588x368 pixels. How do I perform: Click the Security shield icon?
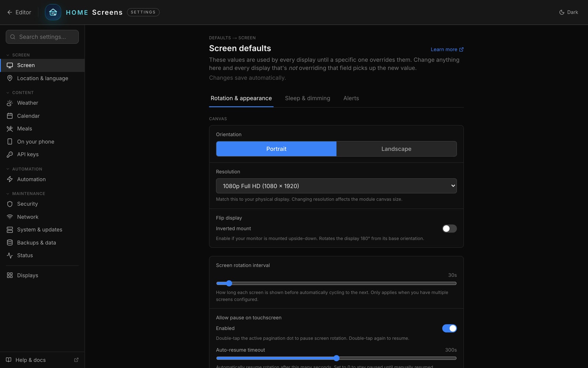(x=10, y=204)
